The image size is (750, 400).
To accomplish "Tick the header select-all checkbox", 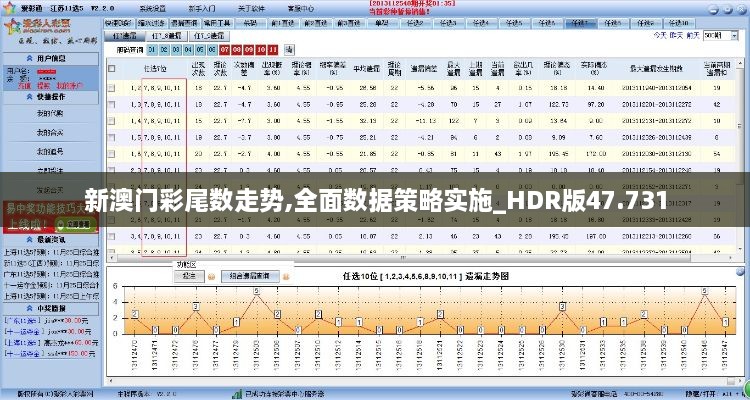I will coord(111,68).
